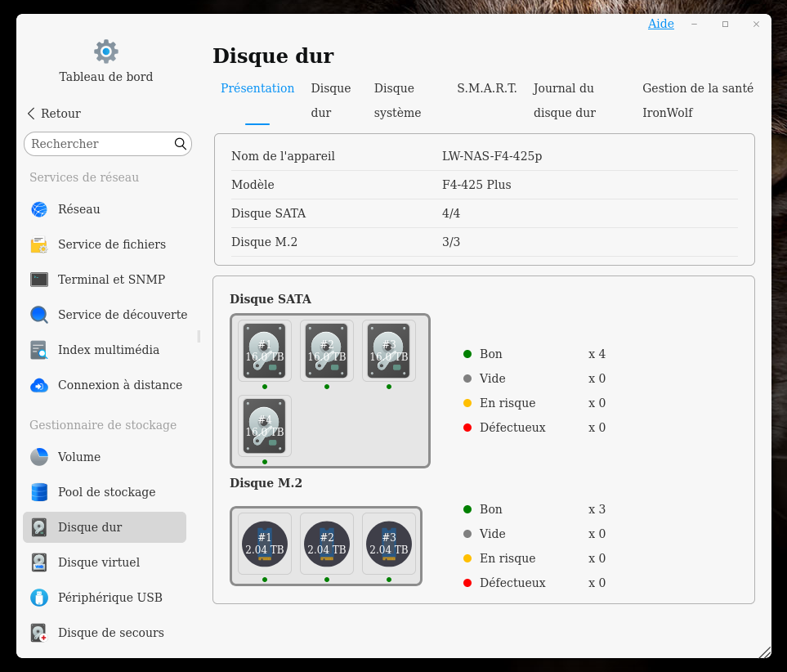Open Connexion à distance cloud icon
Image resolution: width=787 pixels, height=672 pixels.
click(39, 385)
